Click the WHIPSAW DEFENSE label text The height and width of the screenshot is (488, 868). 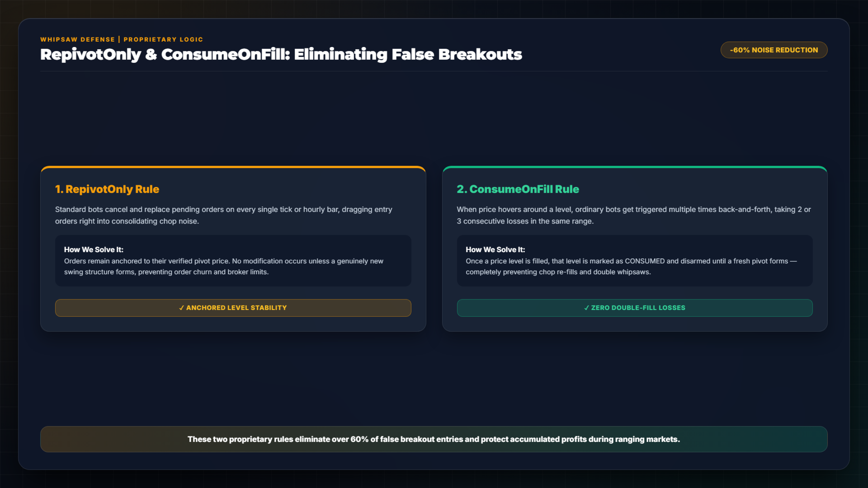pos(78,40)
